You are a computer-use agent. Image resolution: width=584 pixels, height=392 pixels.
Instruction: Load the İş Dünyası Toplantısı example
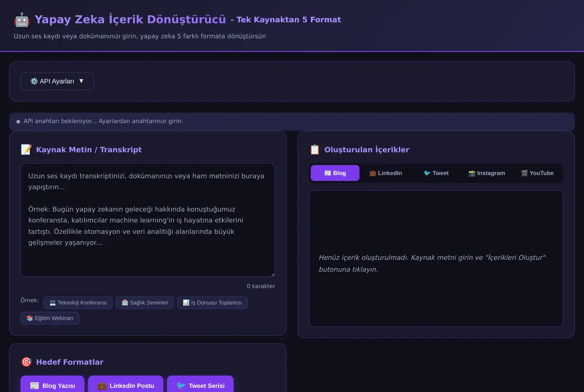point(212,303)
